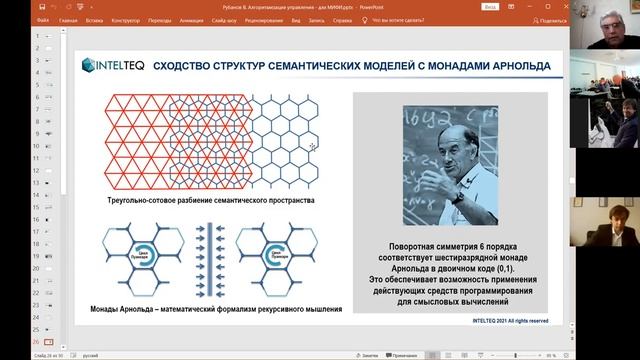This screenshot has width=640, height=360.
Task: Open the Рецензирование ribbon tab
Action: (x=264, y=20)
